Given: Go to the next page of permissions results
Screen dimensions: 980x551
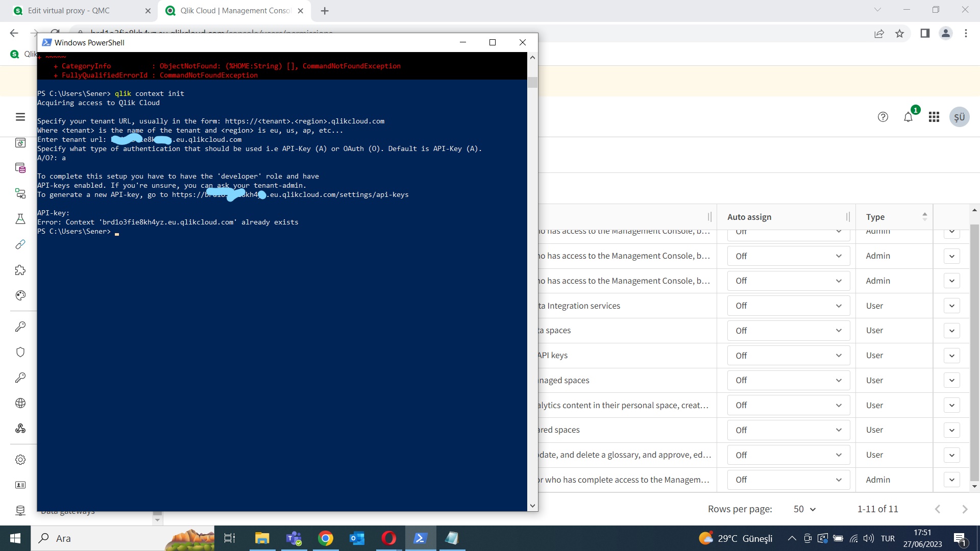Looking at the screenshot, I should point(965,509).
